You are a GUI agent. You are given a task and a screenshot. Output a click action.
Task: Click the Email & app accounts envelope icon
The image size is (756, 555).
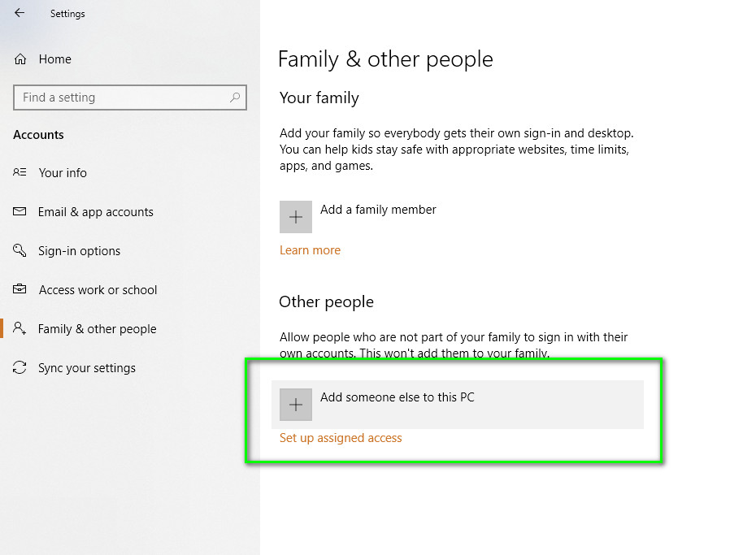20,212
